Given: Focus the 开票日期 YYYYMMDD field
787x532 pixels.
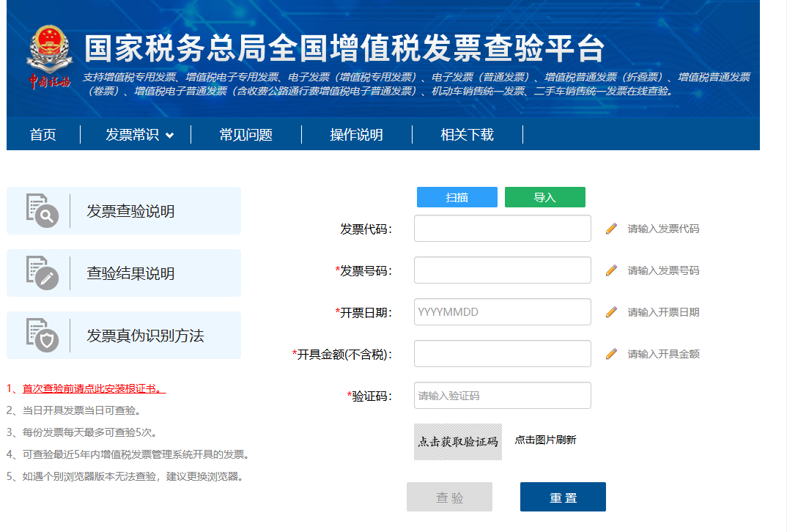Looking at the screenshot, I should 503,311.
